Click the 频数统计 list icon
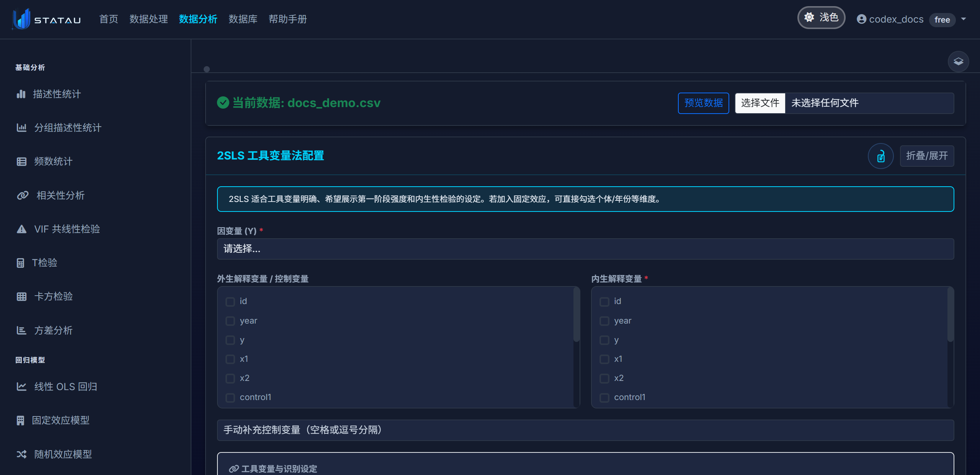 [x=21, y=161]
